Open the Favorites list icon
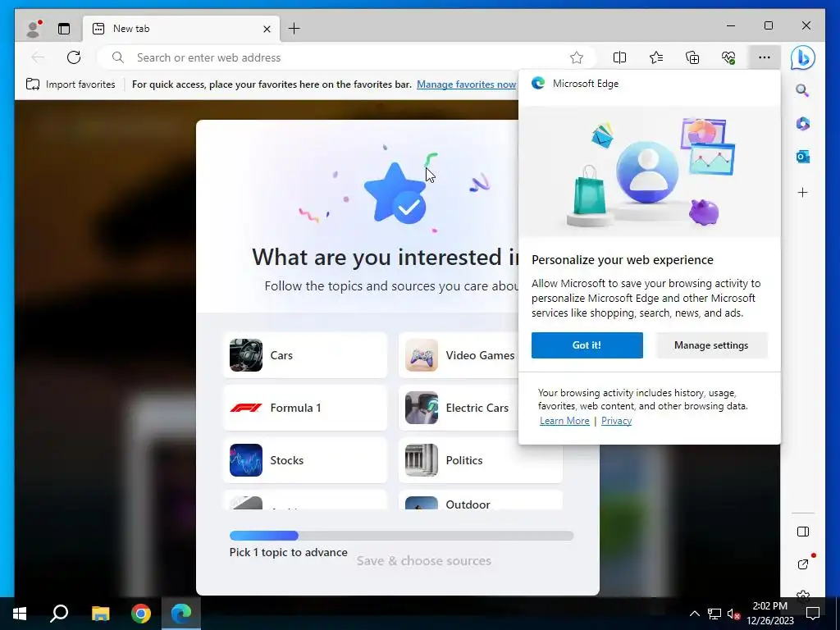This screenshot has width=840, height=630. [655, 57]
